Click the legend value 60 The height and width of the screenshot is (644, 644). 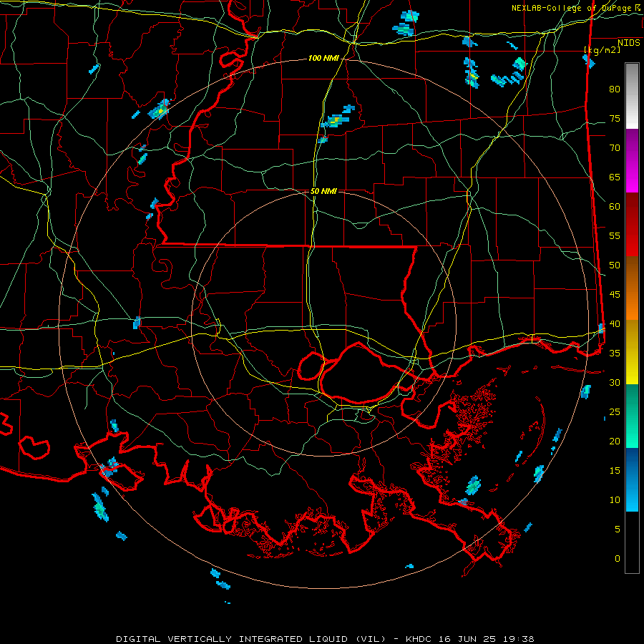tap(615, 207)
